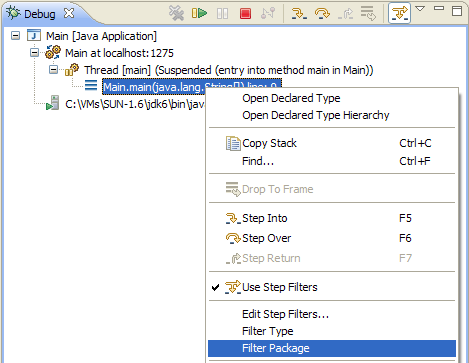
Task: Click the Resume toolbar icon
Action: pyautogui.click(x=199, y=13)
